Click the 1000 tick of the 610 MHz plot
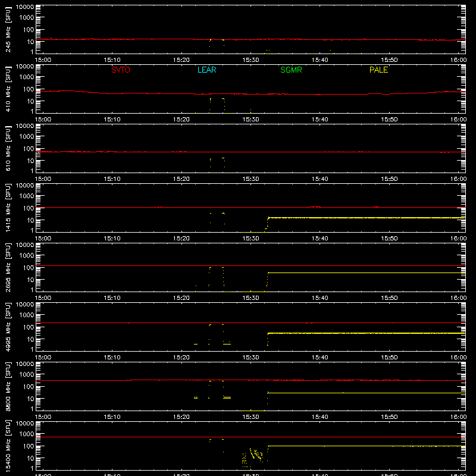Viewport: 476px width, 476px height. point(27,137)
